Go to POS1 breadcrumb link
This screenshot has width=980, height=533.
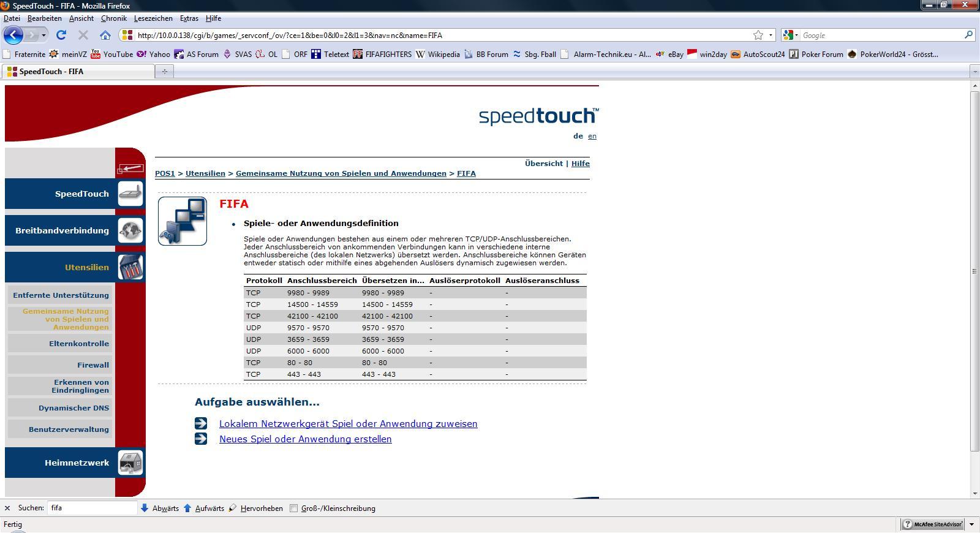pos(165,173)
